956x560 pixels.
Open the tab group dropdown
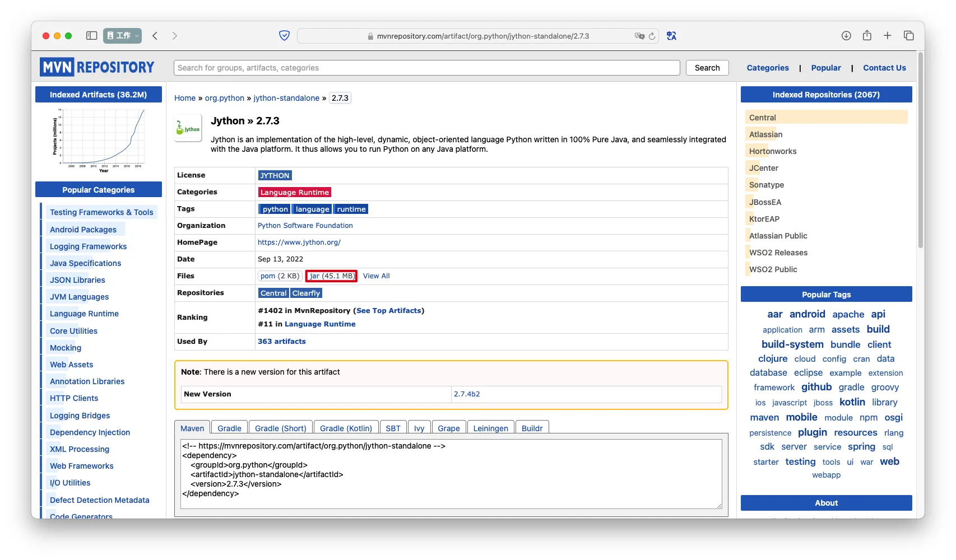pos(123,36)
